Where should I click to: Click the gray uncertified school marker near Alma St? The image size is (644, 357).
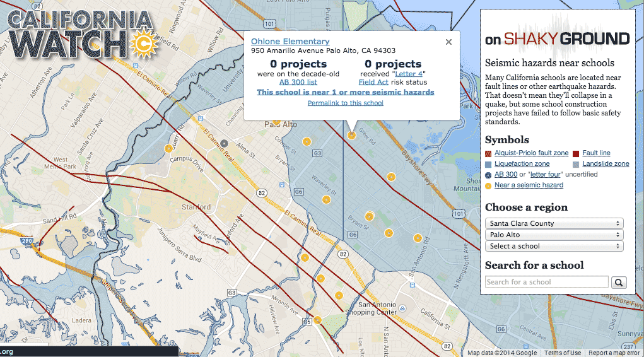pos(224,143)
